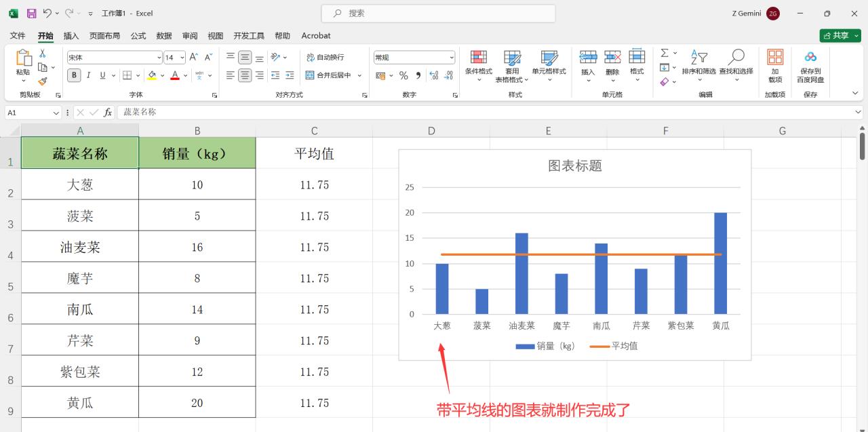Select the chart title 图表标题
868x432 pixels.
575,166
